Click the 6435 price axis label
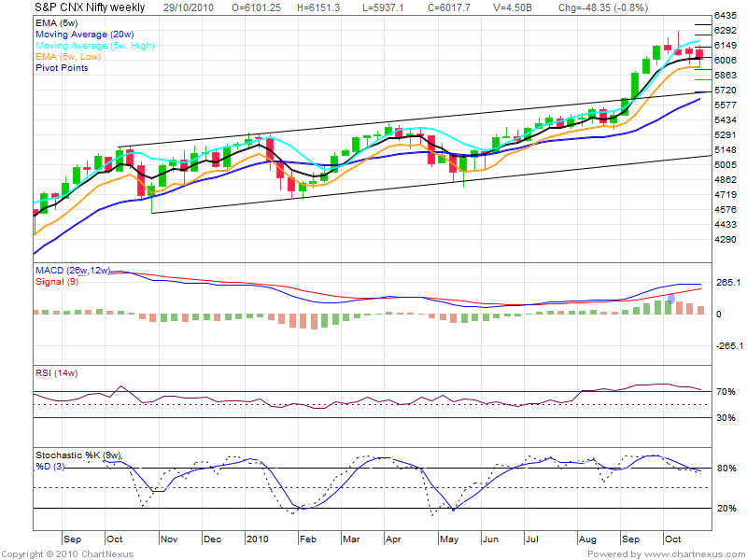Viewport: 747px width, 560px height. (726, 17)
